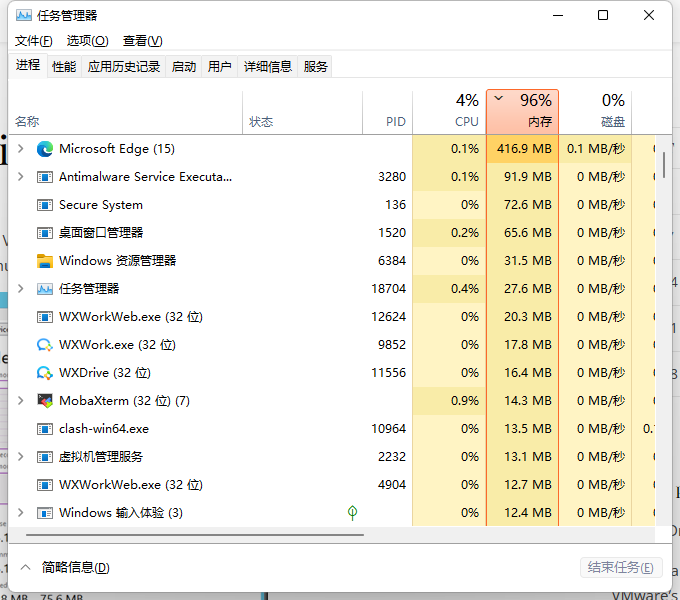The width and height of the screenshot is (680, 600).
Task: Select PID 18704 cell
Action: click(x=388, y=289)
